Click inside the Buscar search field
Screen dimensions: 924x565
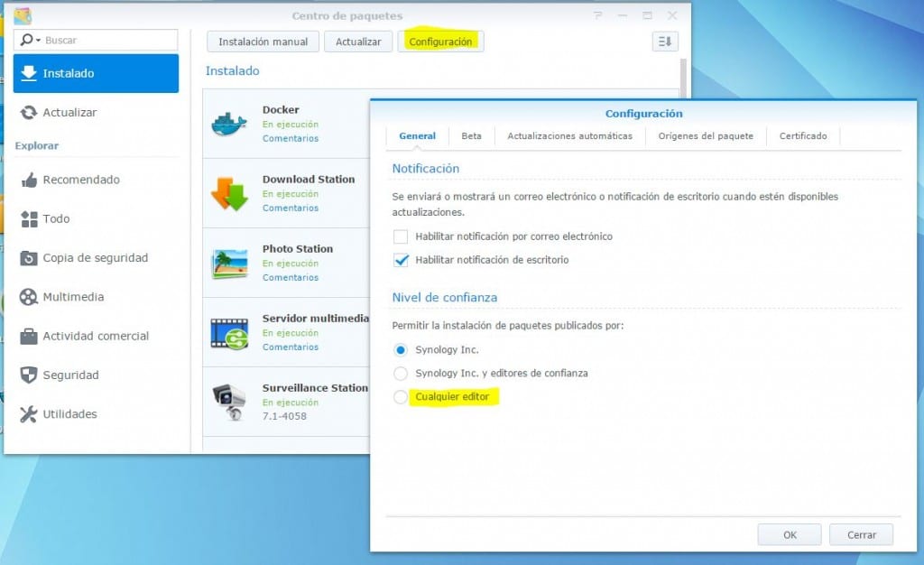pyautogui.click(x=108, y=40)
